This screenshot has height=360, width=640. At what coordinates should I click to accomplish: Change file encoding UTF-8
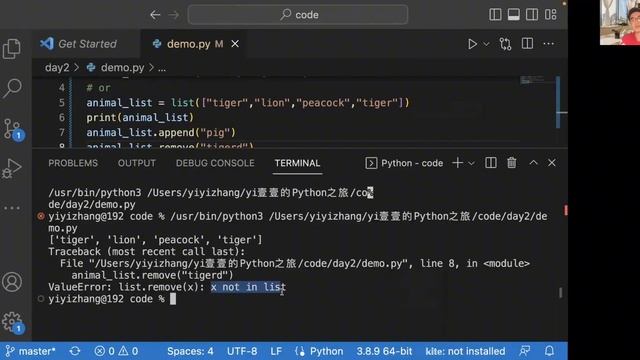[242, 351]
